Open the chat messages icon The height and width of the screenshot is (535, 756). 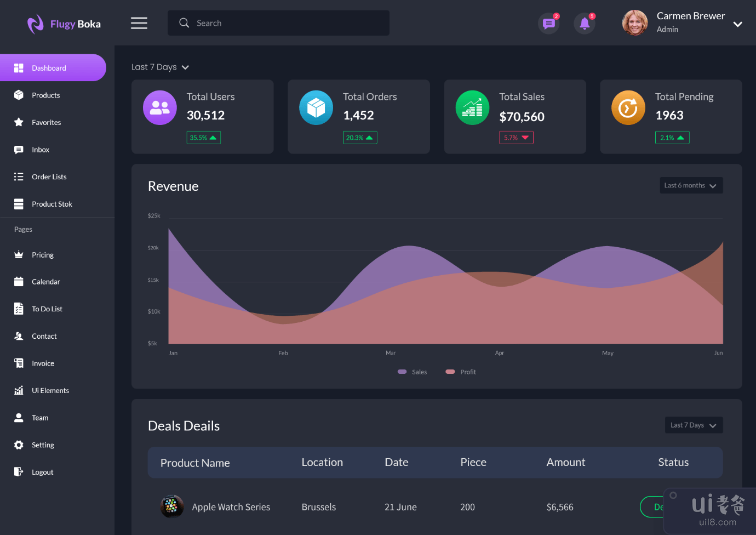[548, 24]
